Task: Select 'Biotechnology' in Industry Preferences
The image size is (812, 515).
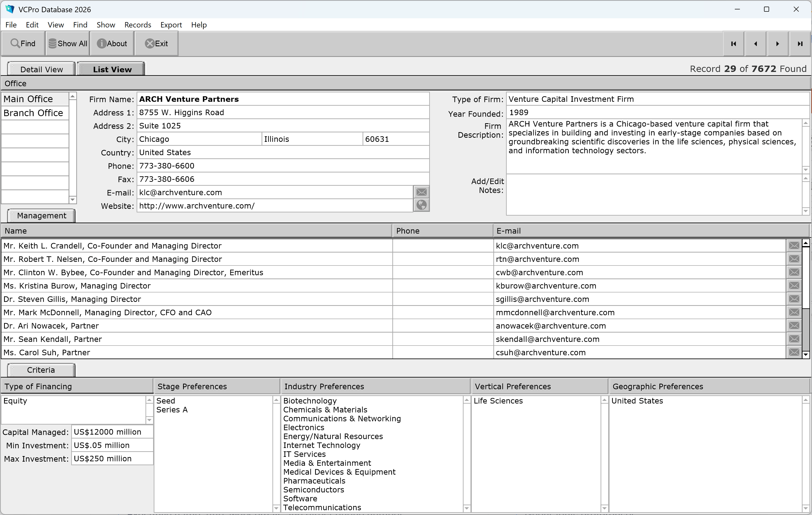Action: (310, 401)
